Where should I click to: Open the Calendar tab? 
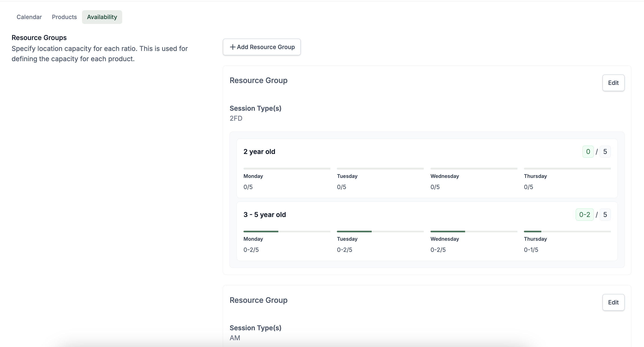coord(29,17)
